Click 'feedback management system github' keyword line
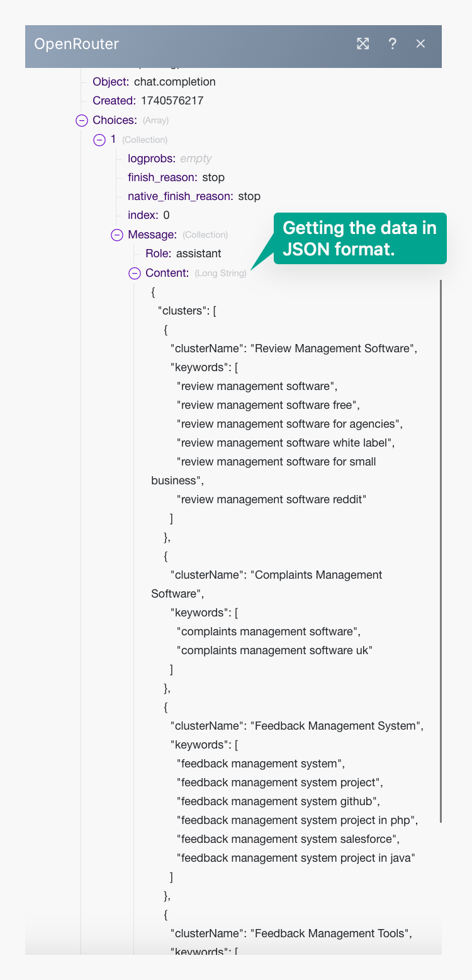The width and height of the screenshot is (472, 980). [278, 801]
